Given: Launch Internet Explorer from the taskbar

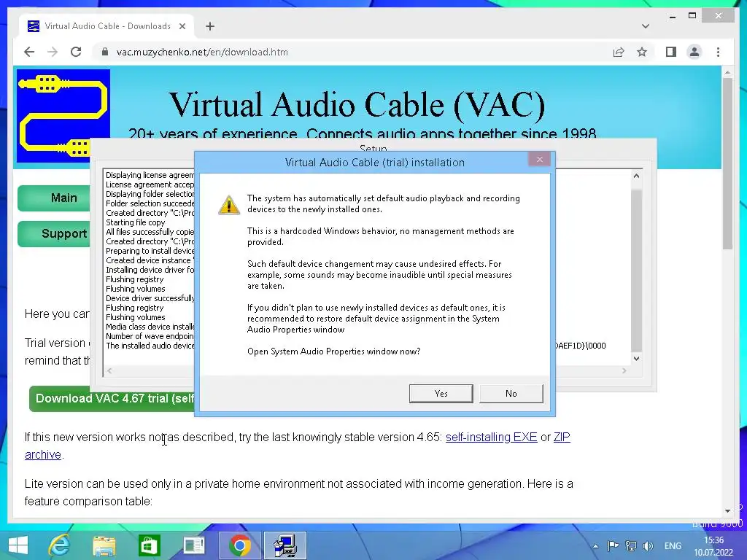Looking at the screenshot, I should [x=60, y=545].
